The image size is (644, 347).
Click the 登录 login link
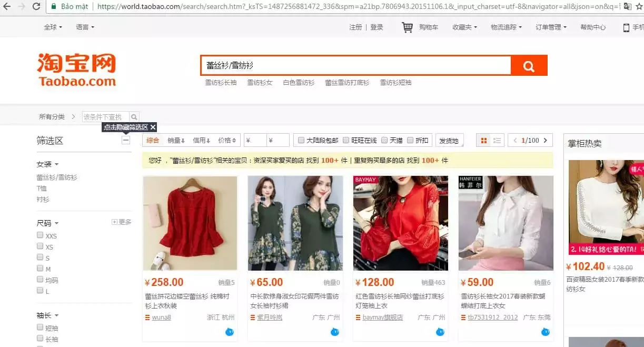[377, 28]
